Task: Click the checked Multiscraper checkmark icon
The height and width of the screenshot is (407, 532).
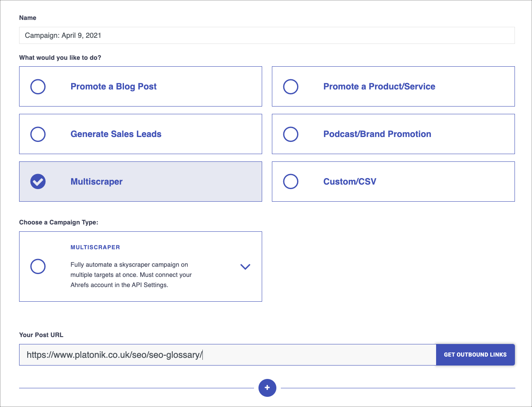Action: click(38, 182)
